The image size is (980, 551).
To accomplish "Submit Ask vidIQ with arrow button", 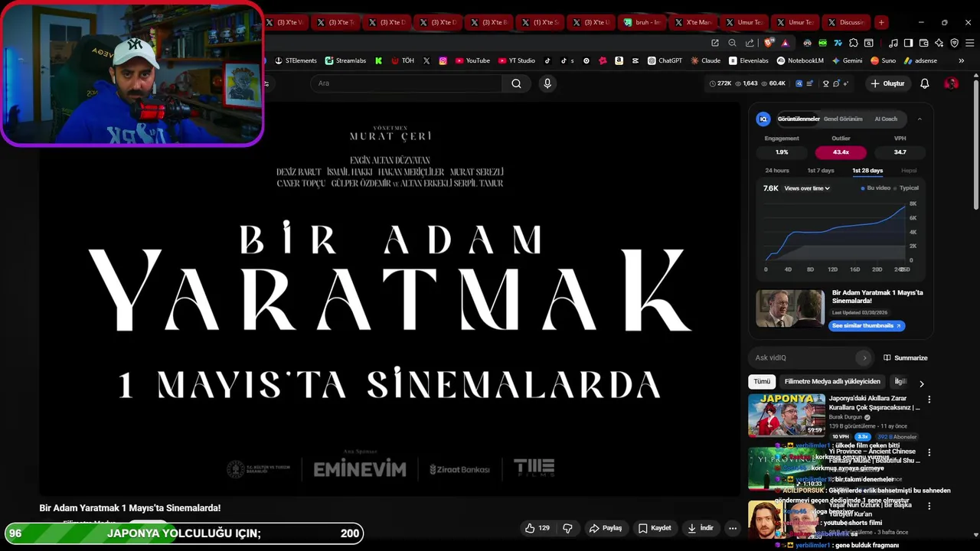I will tap(864, 357).
